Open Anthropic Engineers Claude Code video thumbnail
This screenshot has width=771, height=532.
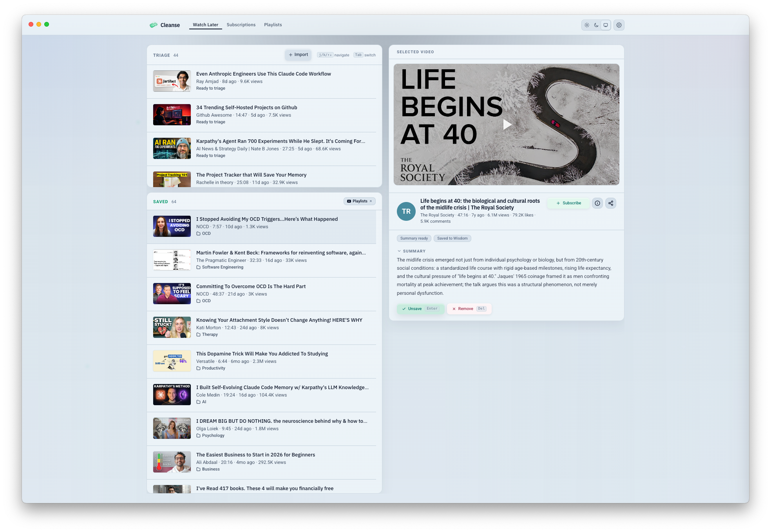coord(172,81)
